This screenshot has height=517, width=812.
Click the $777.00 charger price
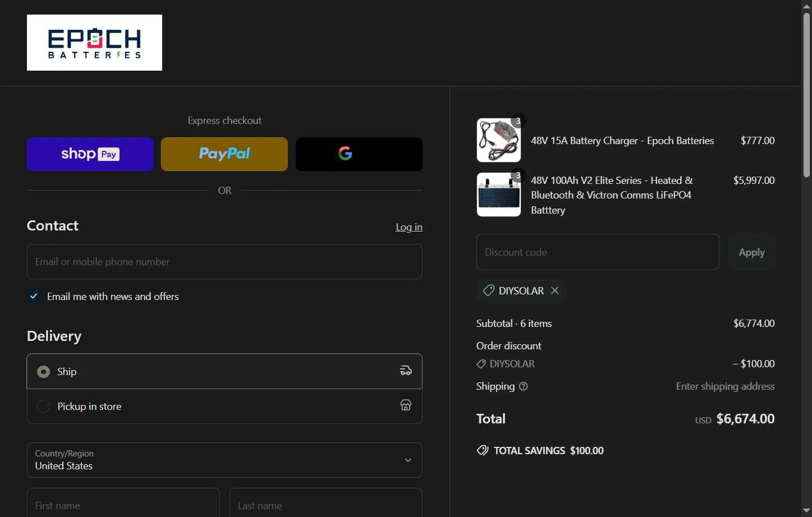tap(758, 141)
